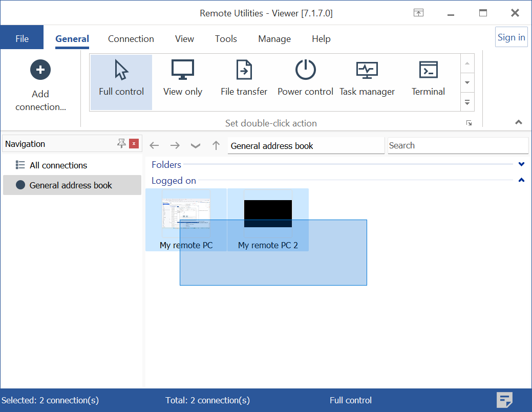Viewport: 532px width, 412px height.
Task: Select the Full control cursor icon
Action: pyautogui.click(x=121, y=71)
